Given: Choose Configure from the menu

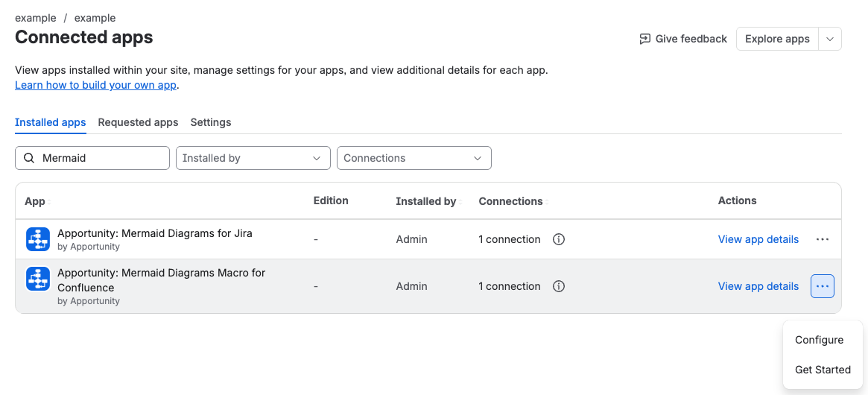Looking at the screenshot, I should [x=820, y=340].
